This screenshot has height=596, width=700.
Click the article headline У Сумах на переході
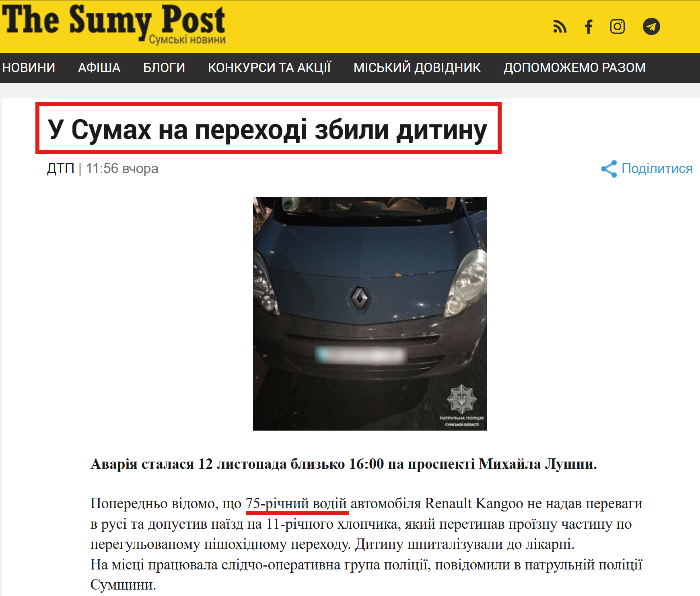coord(268,130)
